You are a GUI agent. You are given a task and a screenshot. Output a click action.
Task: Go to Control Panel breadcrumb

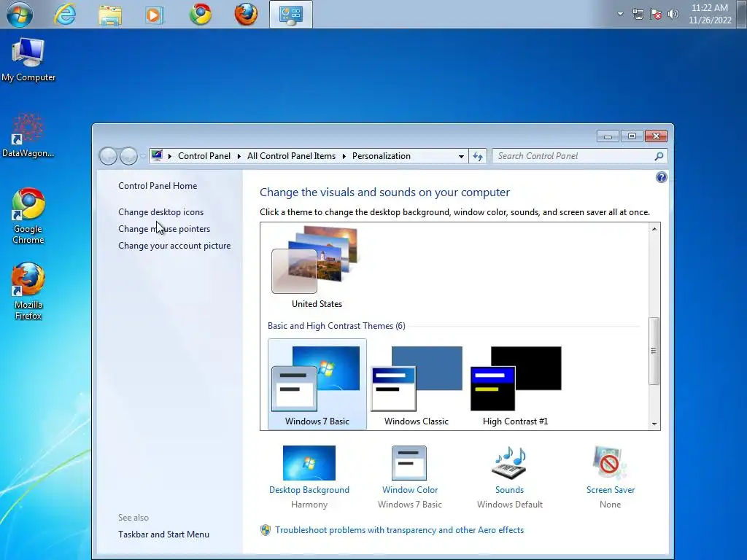[204, 156]
